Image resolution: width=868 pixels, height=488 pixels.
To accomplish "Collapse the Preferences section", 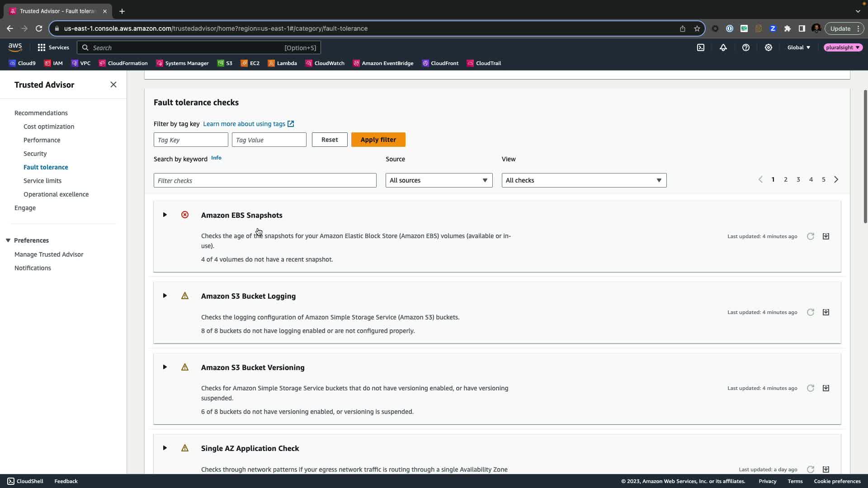I will tap(8, 240).
